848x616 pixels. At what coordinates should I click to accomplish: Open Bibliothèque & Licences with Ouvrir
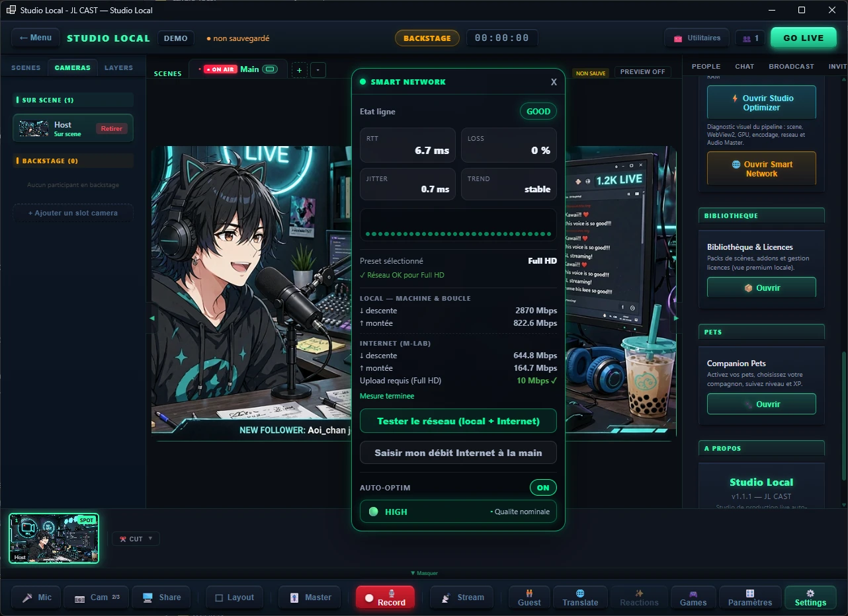761,288
